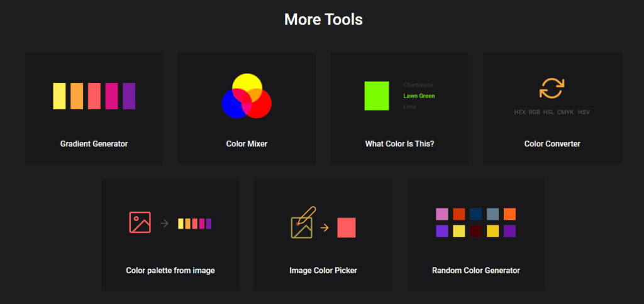The width and height of the screenshot is (644, 304).
Task: Click the violet swatch in Random Color Generator bottom row
Action: [442, 231]
